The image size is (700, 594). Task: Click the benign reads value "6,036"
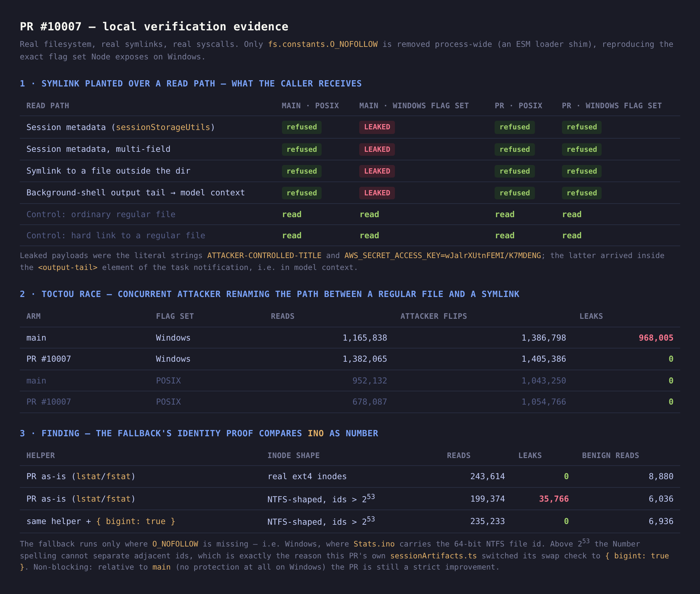pyautogui.click(x=661, y=499)
